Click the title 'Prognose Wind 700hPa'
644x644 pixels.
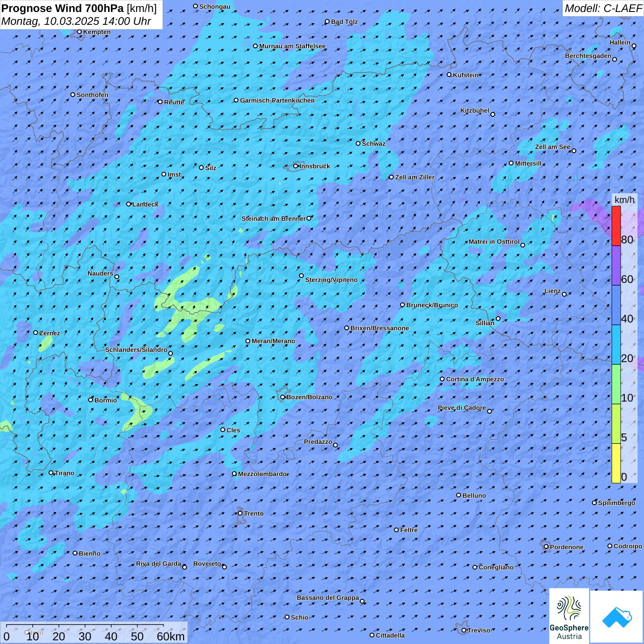coord(63,8)
